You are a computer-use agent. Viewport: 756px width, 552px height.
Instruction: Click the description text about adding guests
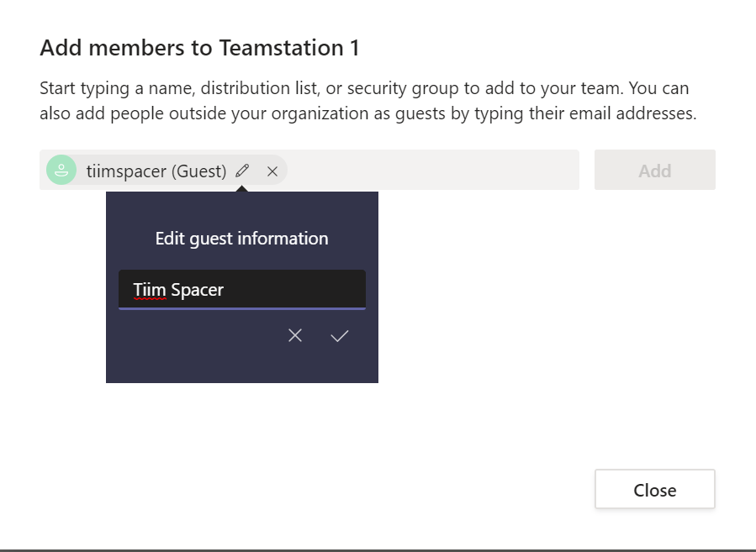[x=367, y=101]
